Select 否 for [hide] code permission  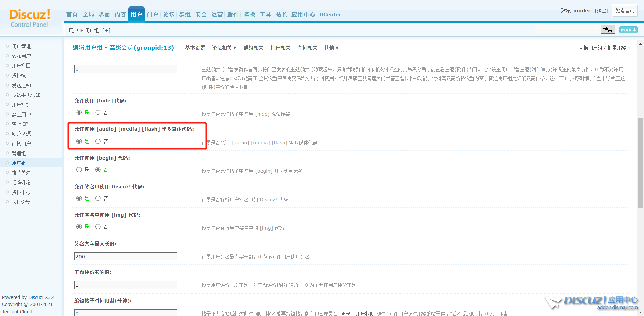pyautogui.click(x=98, y=113)
